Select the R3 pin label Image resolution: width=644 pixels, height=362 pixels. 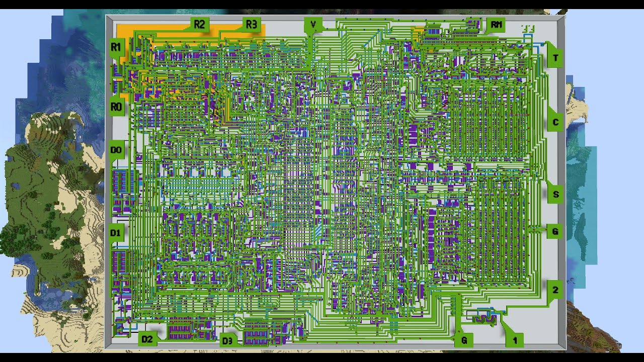(x=251, y=24)
